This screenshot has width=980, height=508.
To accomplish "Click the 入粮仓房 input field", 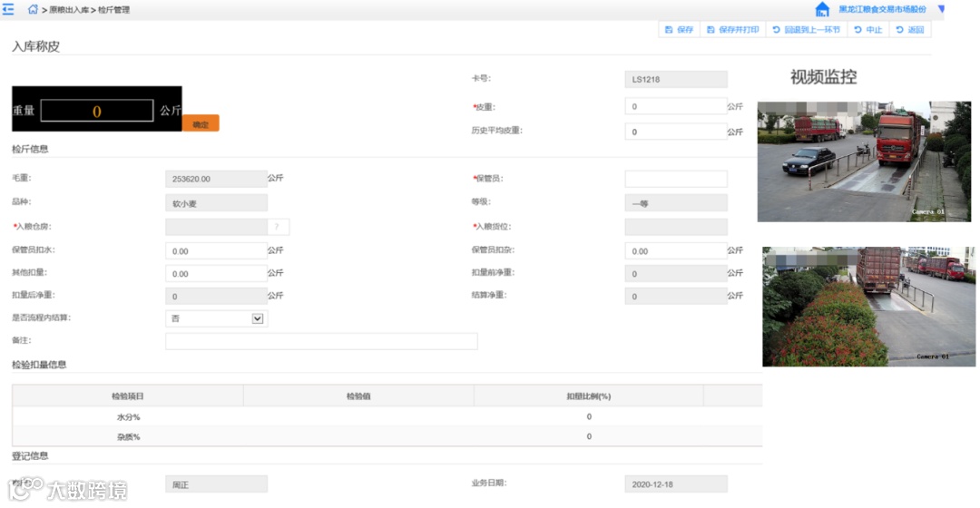I will 216,227.
